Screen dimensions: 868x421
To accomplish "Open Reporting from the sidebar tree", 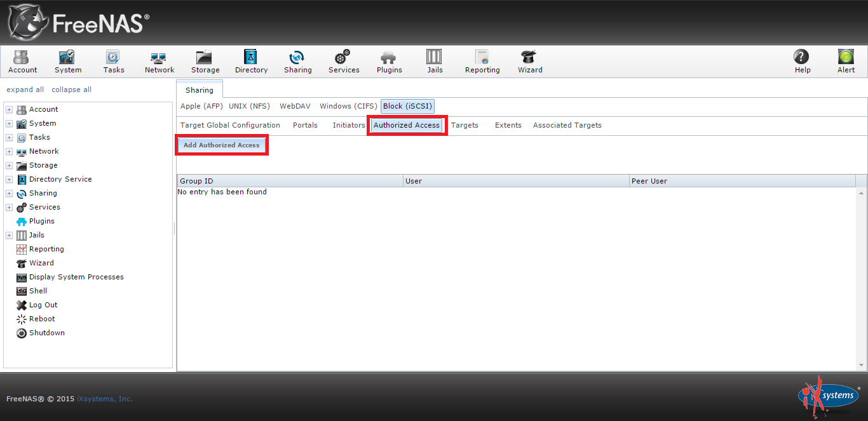I will 46,249.
